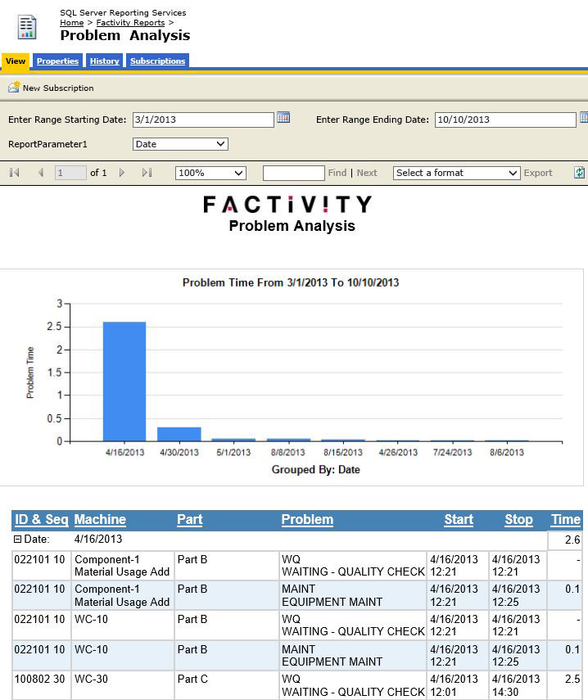Open calendar picker for Starting Date
Viewport: 588px width, 700px height.
283,117
